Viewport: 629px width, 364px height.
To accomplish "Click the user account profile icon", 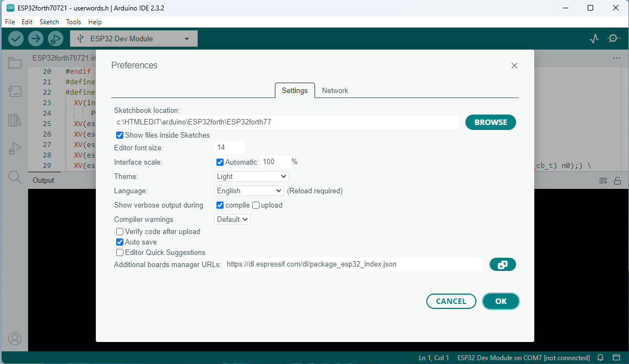I will pos(15,339).
